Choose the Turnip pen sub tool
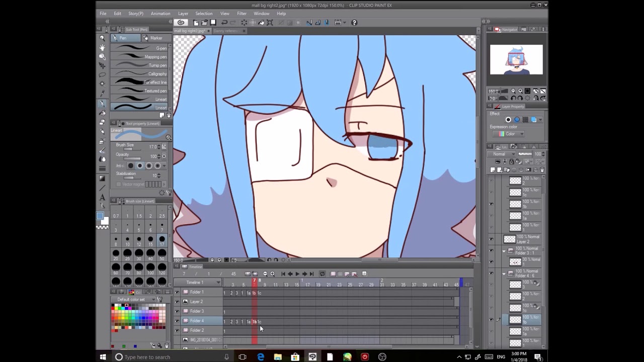This screenshot has width=644, height=362. [x=139, y=65]
